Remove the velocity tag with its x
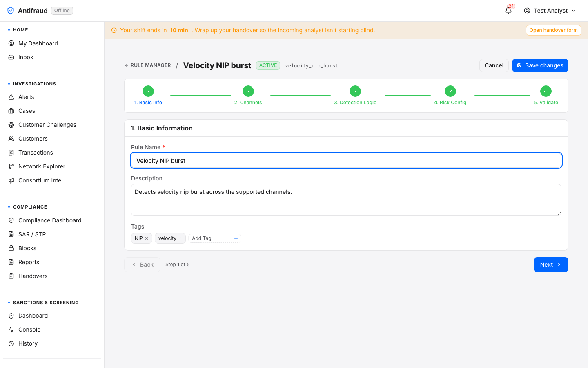The image size is (588, 368). pos(180,238)
